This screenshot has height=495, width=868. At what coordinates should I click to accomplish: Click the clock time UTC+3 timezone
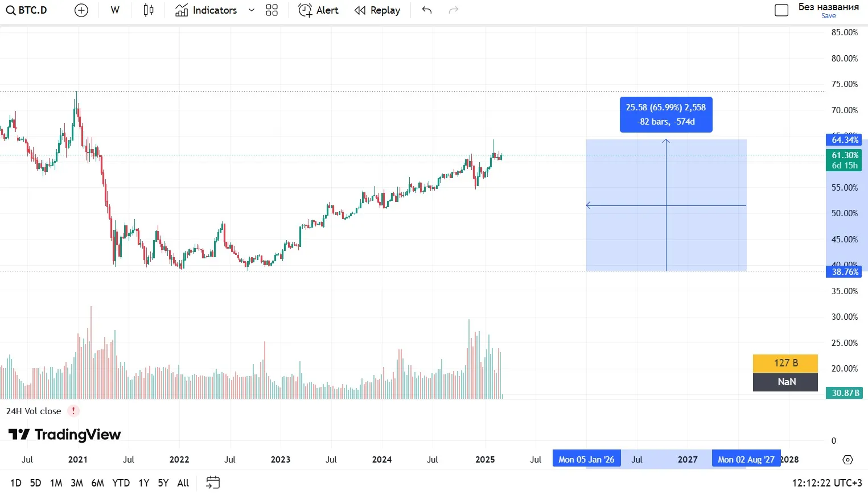826,483
